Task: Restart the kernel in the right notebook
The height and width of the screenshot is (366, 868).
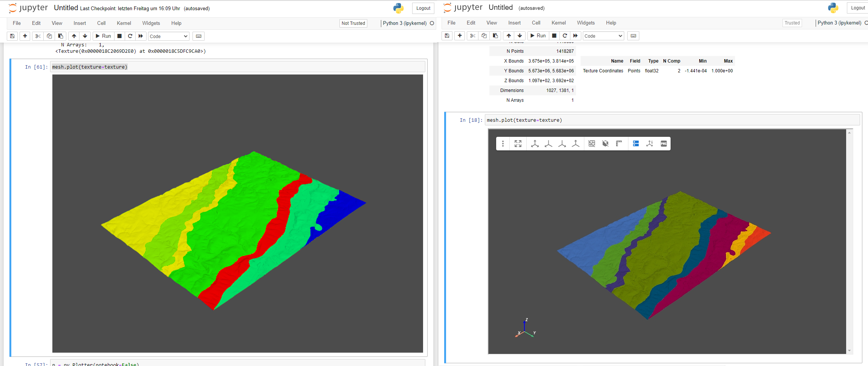Action: pyautogui.click(x=565, y=36)
